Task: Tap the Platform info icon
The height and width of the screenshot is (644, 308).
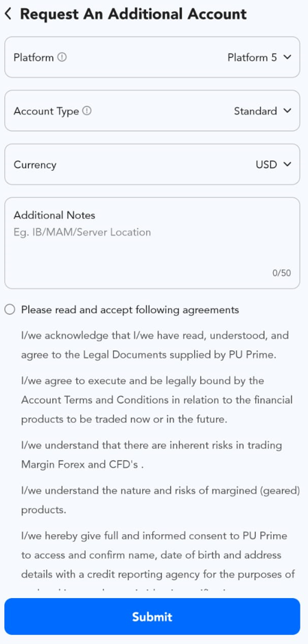Action: click(62, 57)
